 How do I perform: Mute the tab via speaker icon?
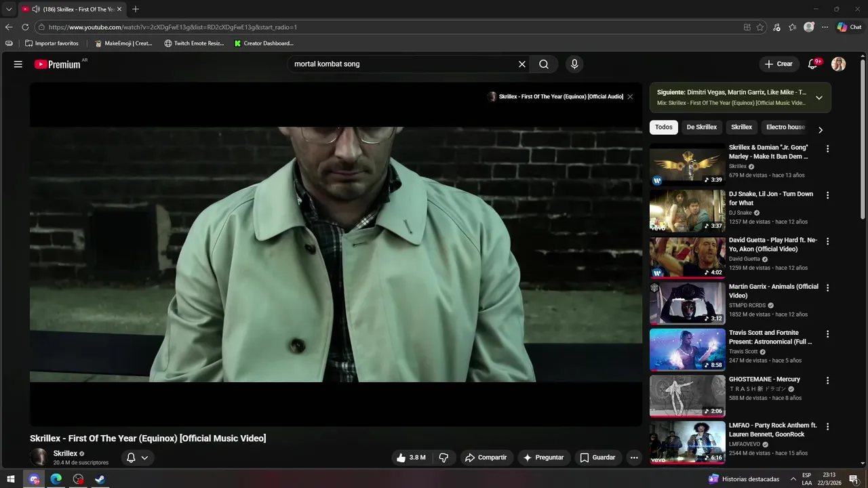[x=36, y=9]
